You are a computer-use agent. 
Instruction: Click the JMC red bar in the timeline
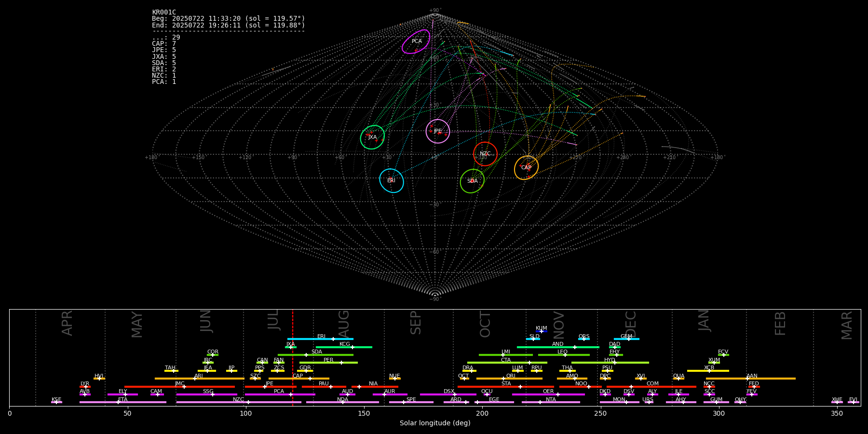click(x=180, y=386)
